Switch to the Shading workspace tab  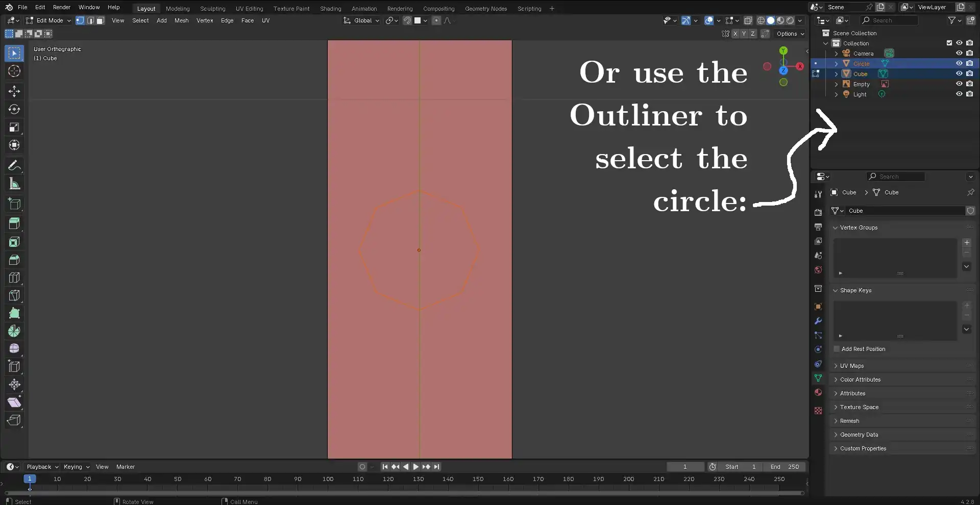pos(330,8)
